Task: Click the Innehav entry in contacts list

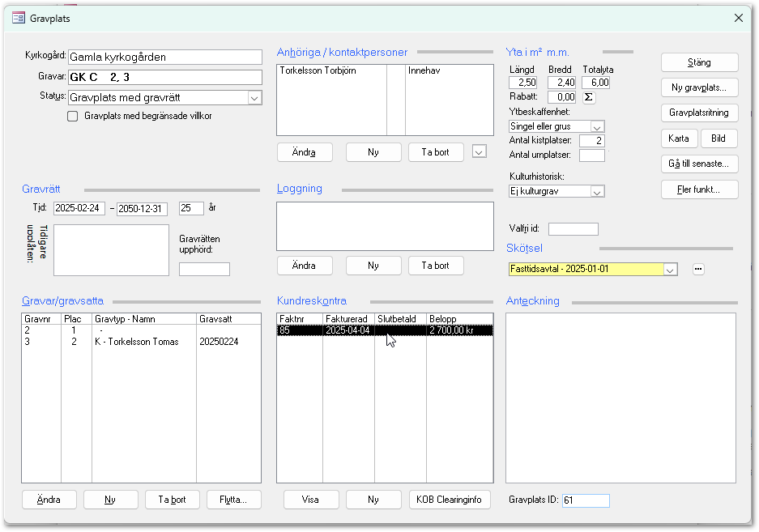Action: (x=424, y=70)
